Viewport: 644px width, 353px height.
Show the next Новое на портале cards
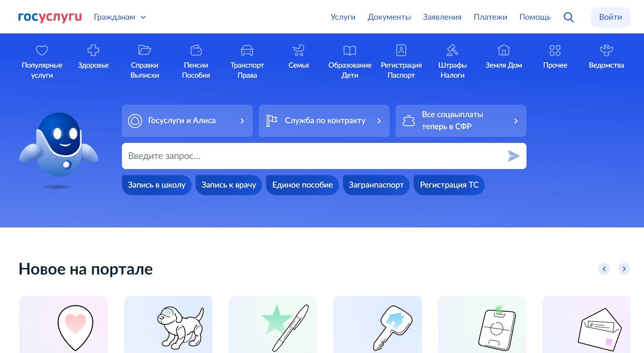(x=624, y=269)
